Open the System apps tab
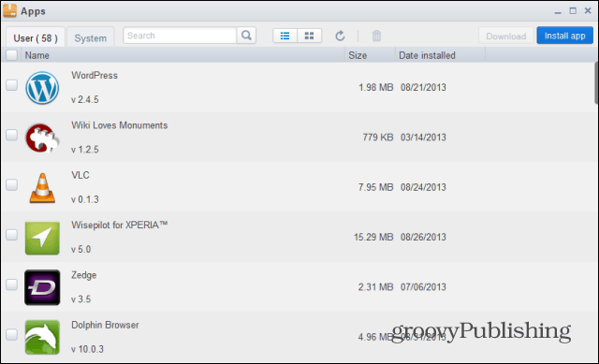Image resolution: width=599 pixels, height=364 pixels. pos(91,37)
